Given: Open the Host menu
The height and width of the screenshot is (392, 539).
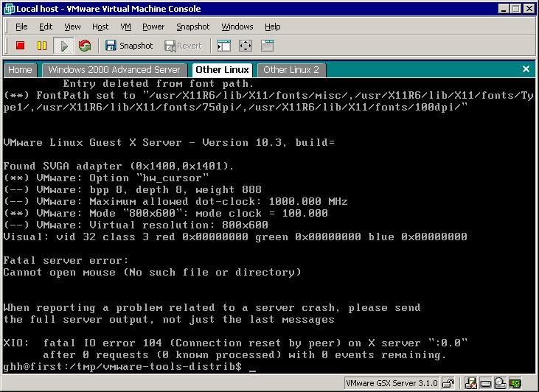Looking at the screenshot, I should (x=100, y=27).
